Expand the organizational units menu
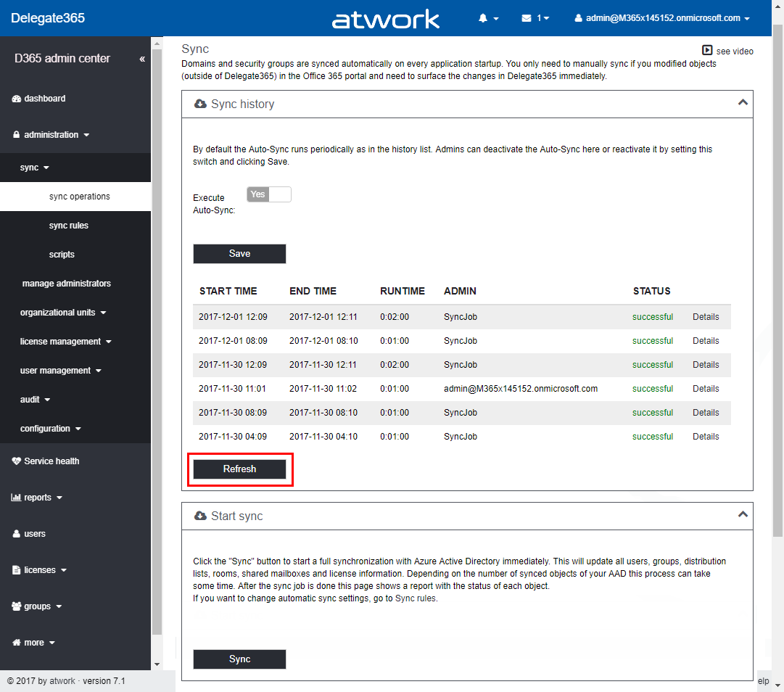The height and width of the screenshot is (692, 784). point(63,313)
